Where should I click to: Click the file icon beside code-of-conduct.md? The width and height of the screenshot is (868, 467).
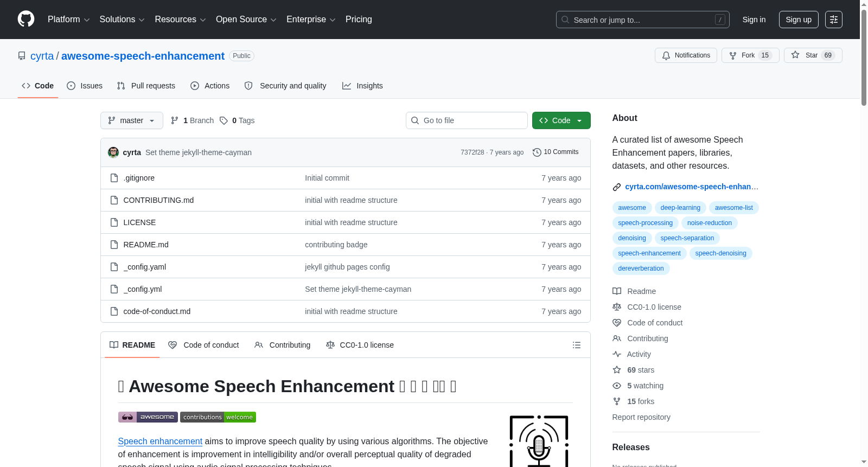tap(114, 311)
